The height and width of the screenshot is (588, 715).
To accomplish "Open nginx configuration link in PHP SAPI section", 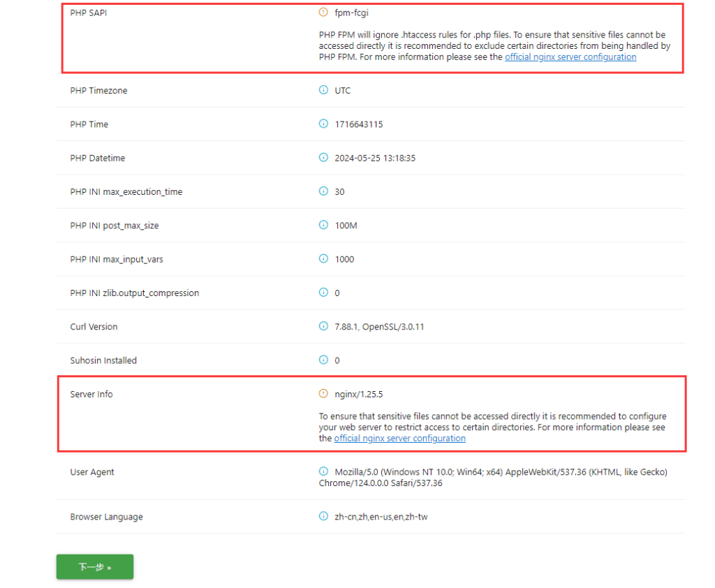I will pyautogui.click(x=570, y=57).
